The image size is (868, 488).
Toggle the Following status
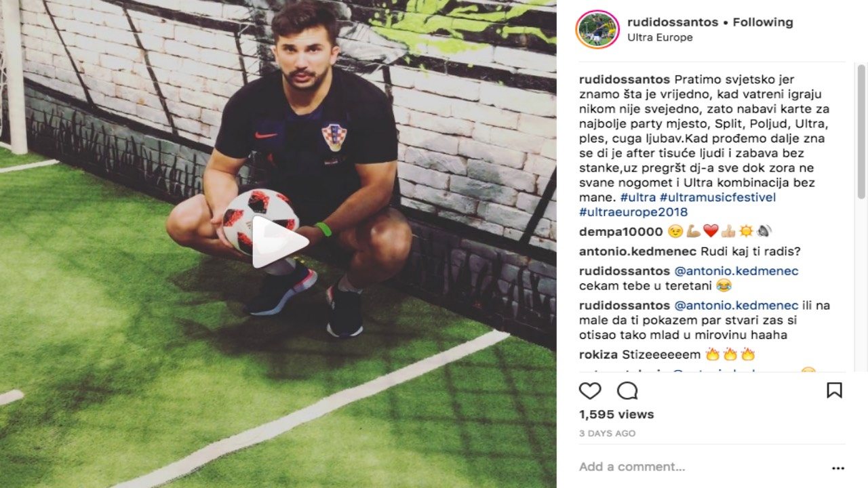tap(762, 22)
